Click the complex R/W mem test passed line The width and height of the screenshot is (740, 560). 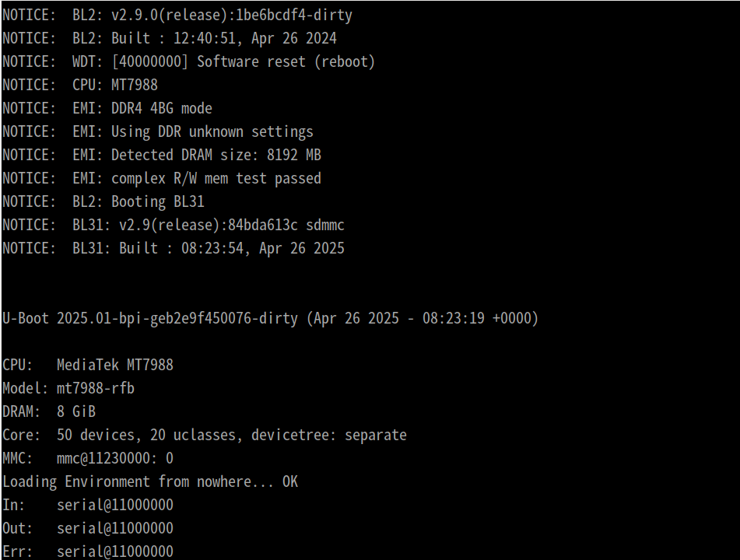tap(162, 178)
